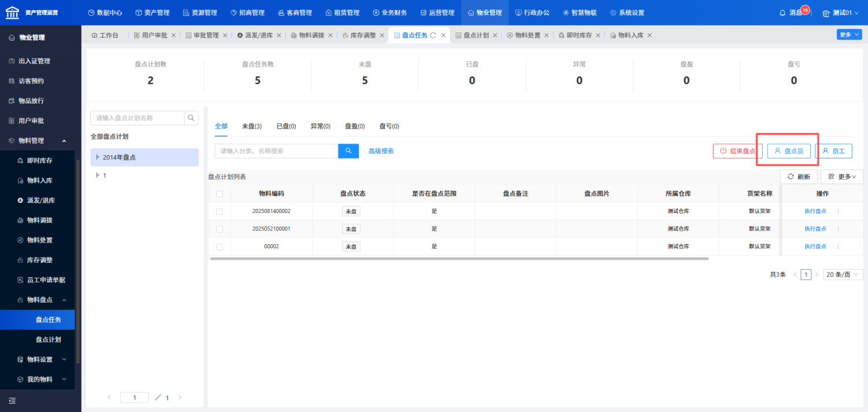This screenshot has width=868, height=412.
Task: Open the 资产管理 top menu
Action: [x=152, y=13]
